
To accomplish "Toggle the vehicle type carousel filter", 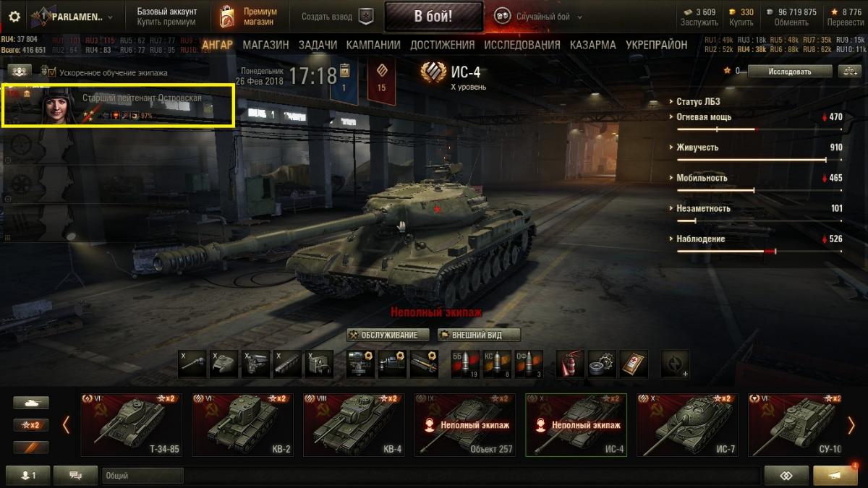I will [x=31, y=403].
